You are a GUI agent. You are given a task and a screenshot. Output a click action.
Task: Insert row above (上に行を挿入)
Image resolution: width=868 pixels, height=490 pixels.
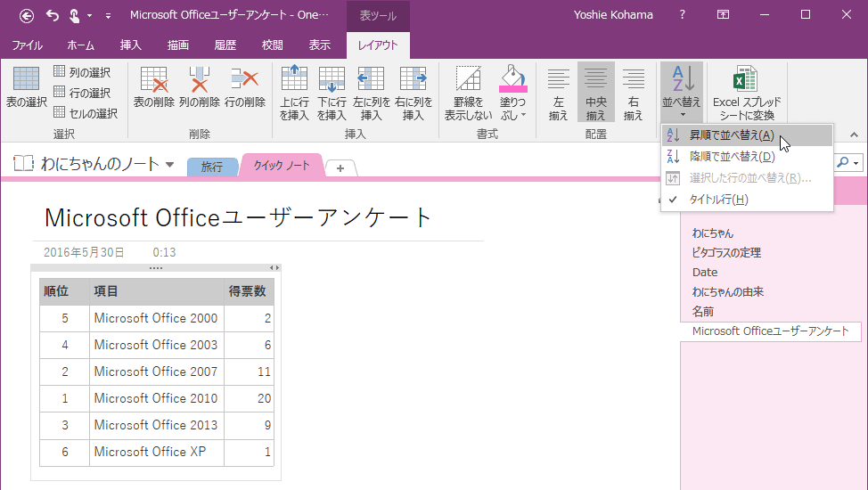point(294,93)
